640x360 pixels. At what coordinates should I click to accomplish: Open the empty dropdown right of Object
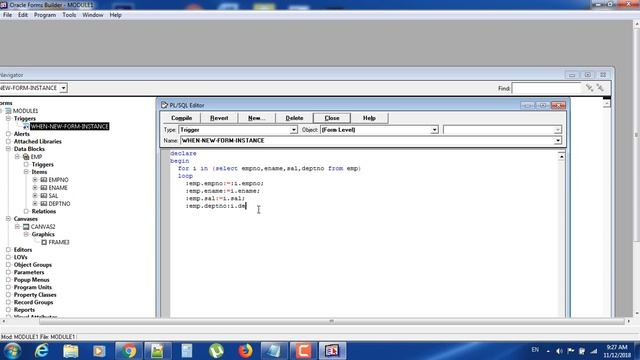[558, 130]
